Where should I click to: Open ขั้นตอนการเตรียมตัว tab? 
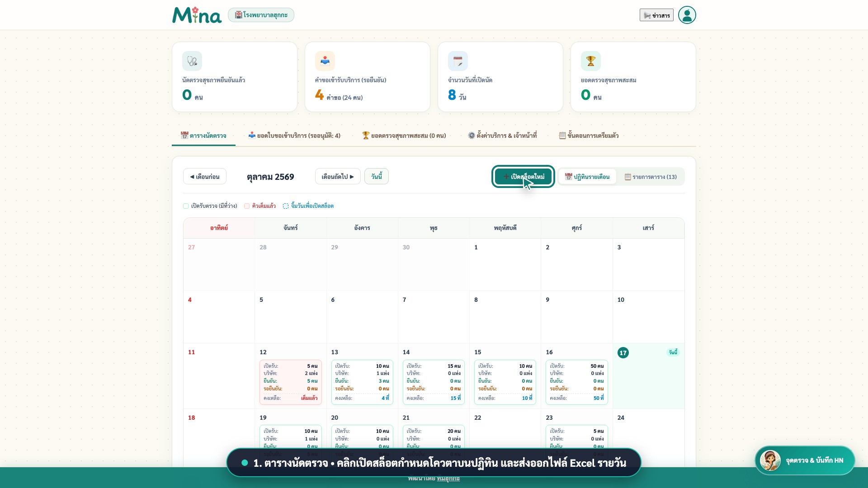pyautogui.click(x=589, y=136)
